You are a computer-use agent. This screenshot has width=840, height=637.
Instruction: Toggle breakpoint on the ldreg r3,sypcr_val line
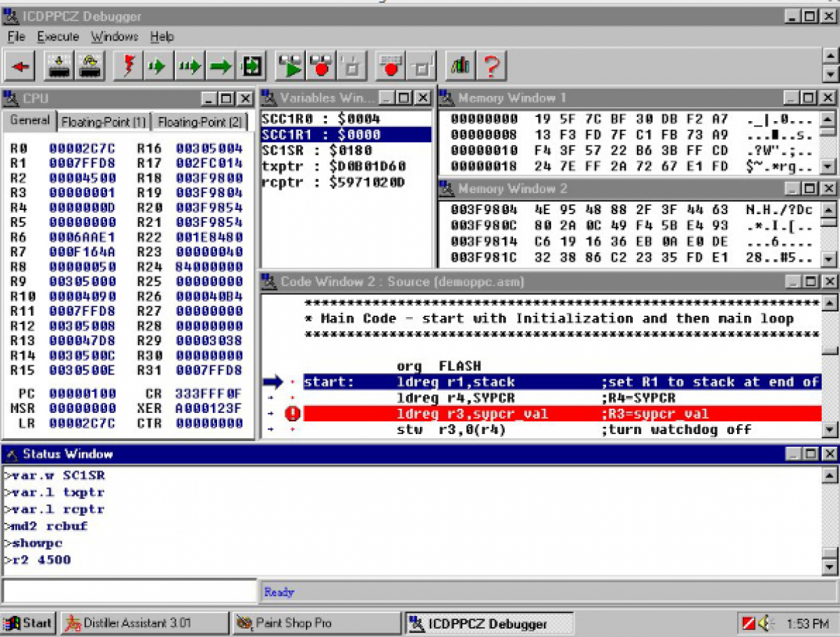click(293, 414)
